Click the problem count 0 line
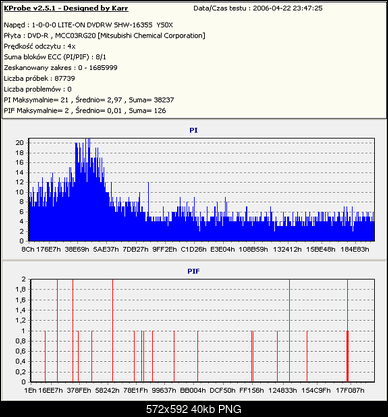This screenshot has height=417, width=388. pos(38,89)
